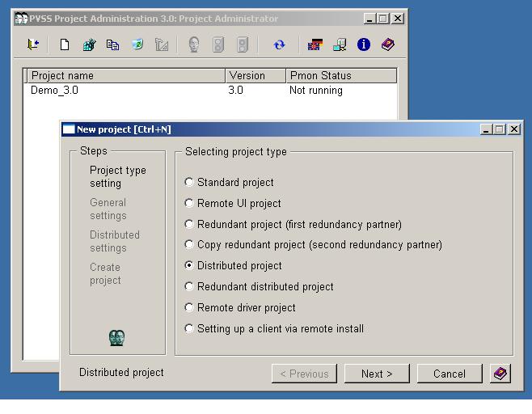The height and width of the screenshot is (414, 532).
Task: Click the Not running status cell
Action: coord(316,91)
